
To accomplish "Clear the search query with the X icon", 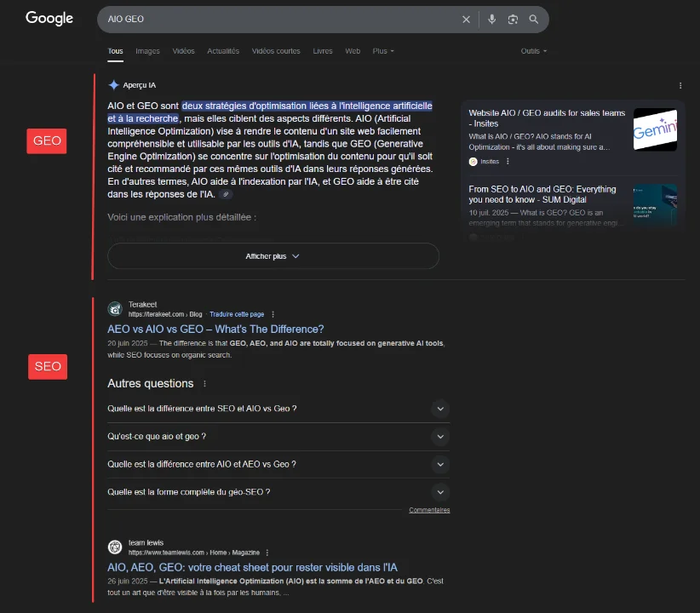I will 466,19.
